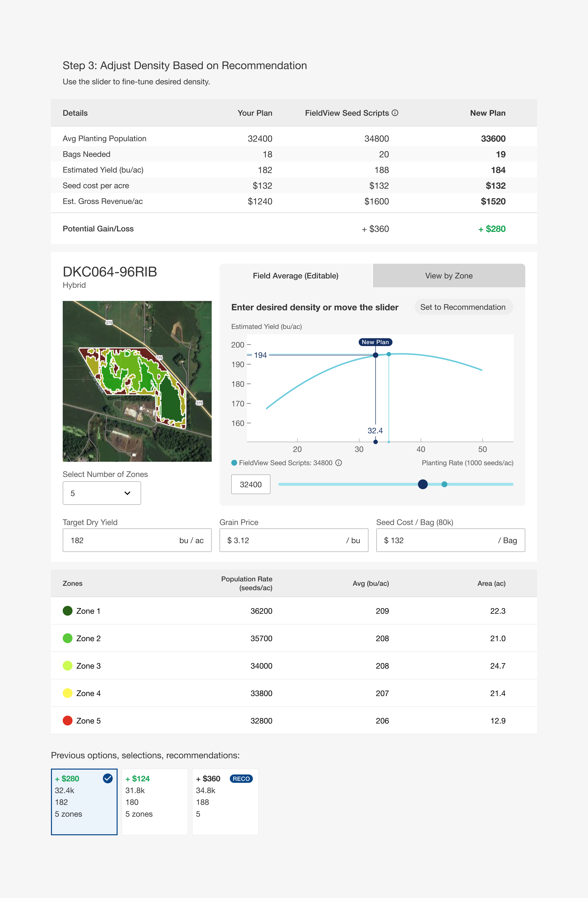
Task: Click the Zone 5 red dot
Action: point(68,720)
